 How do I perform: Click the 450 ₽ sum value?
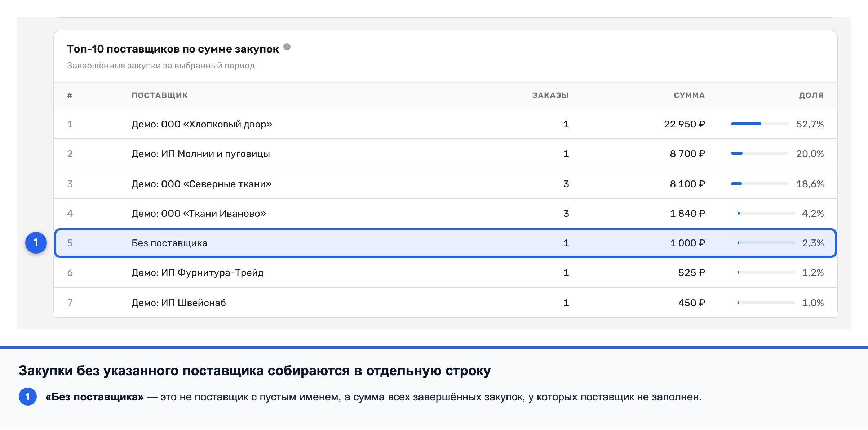(692, 303)
